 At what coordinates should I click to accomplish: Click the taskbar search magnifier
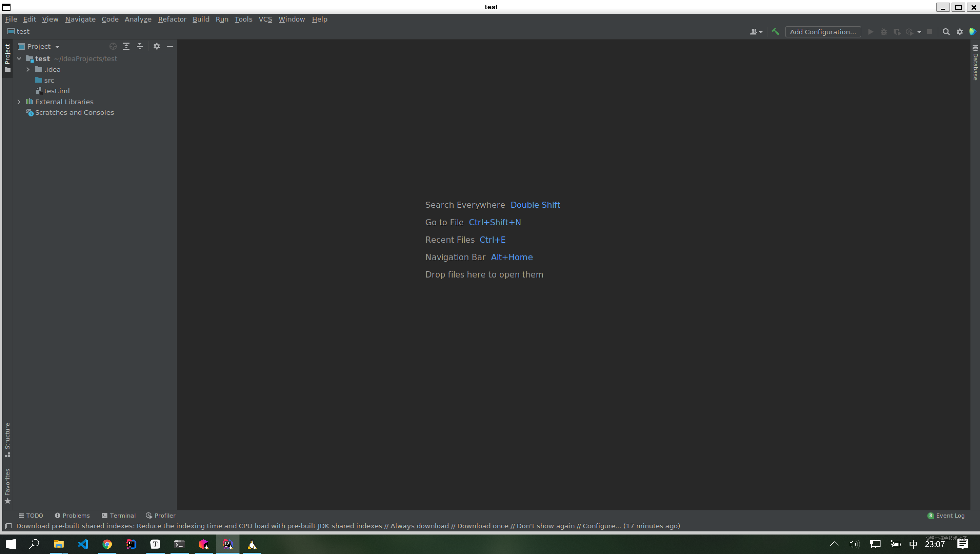point(34,544)
